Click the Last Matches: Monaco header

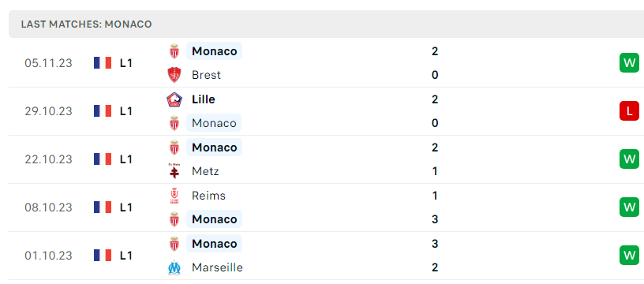pos(86,24)
